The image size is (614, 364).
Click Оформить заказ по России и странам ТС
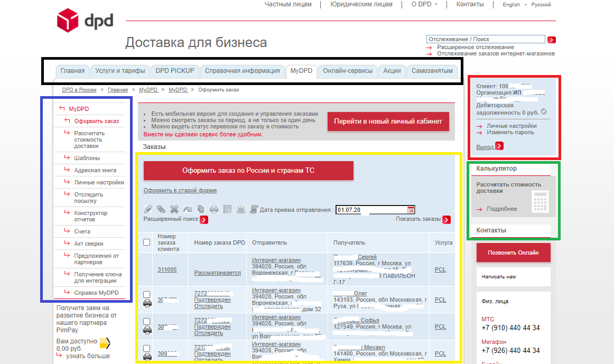[248, 171]
